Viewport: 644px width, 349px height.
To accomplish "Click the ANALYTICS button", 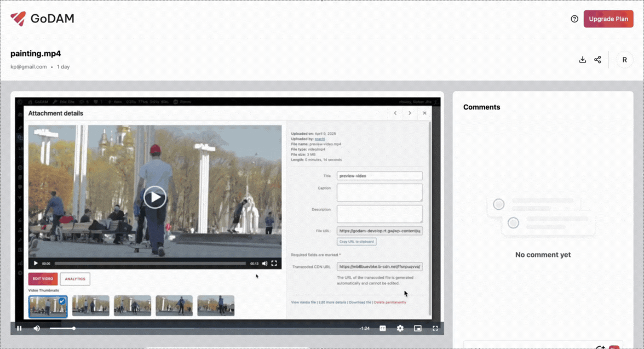I will tap(74, 279).
